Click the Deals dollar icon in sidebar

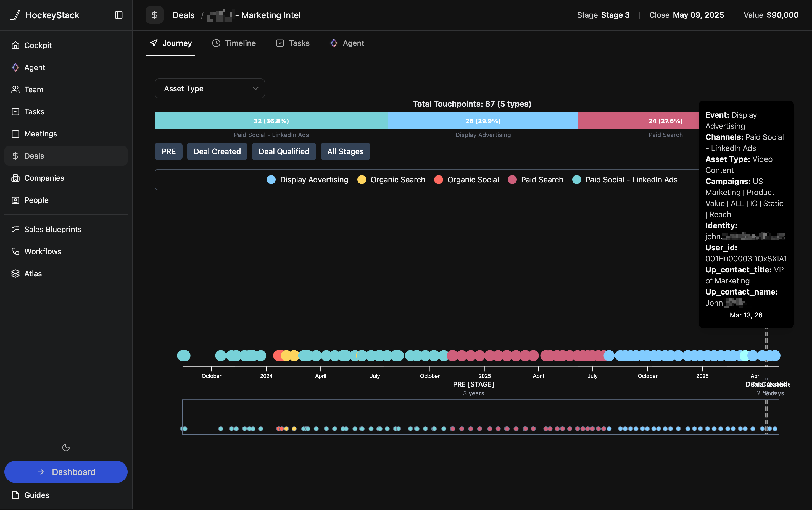tap(15, 156)
